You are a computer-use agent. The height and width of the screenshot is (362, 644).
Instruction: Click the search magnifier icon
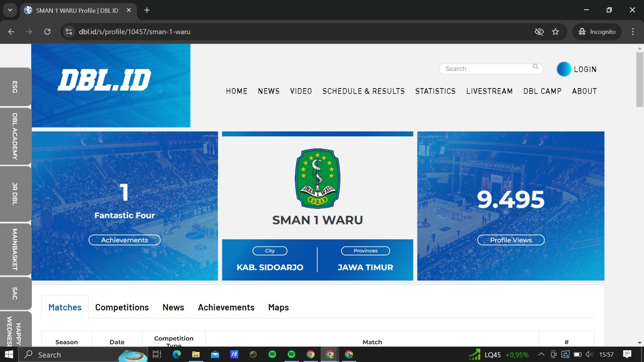coord(535,67)
